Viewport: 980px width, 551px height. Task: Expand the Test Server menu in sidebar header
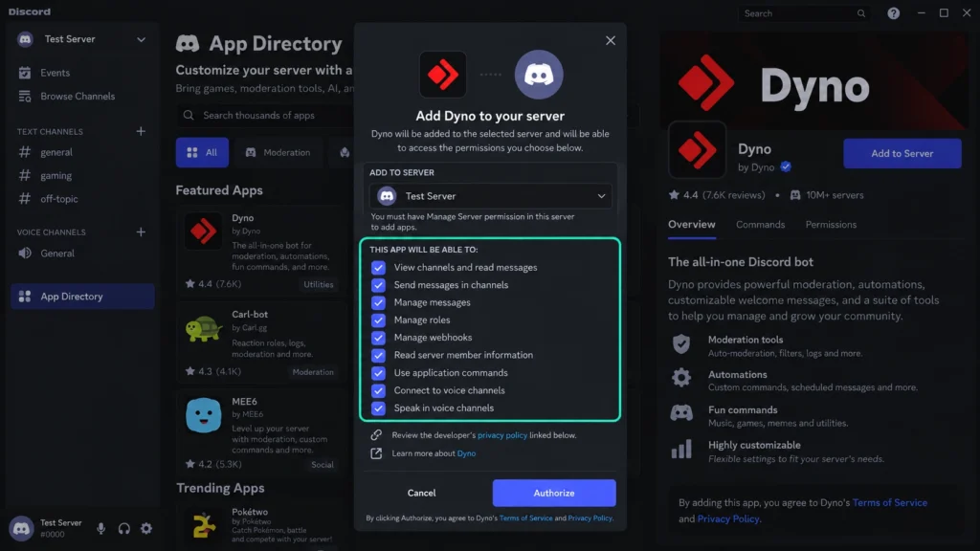(142, 39)
